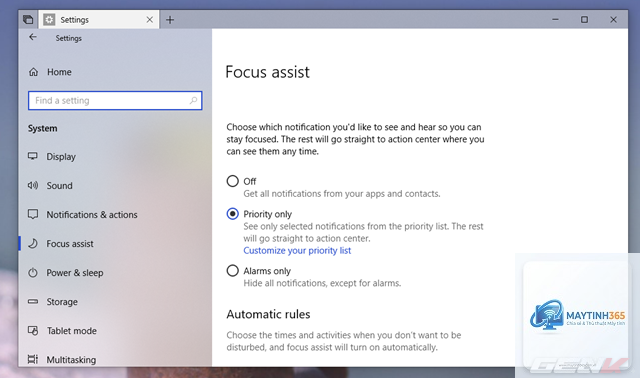Click the Power & sleep icon
This screenshot has width=640, height=378.
tap(33, 273)
